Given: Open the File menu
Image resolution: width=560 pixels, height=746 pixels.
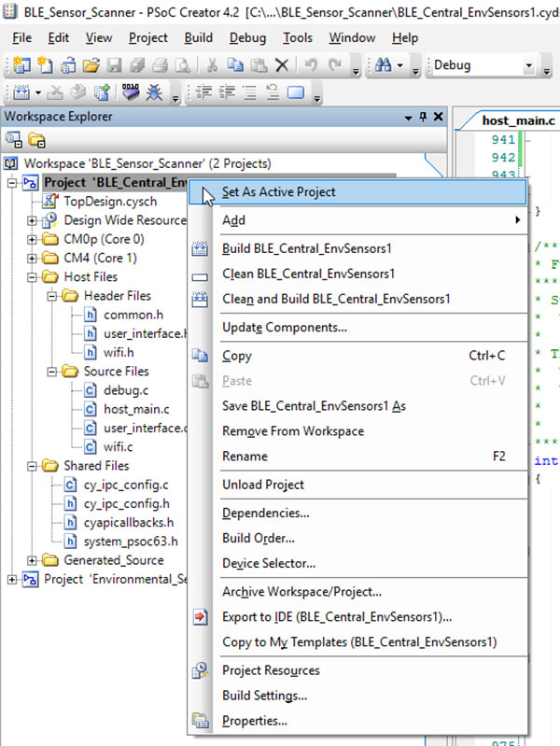Looking at the screenshot, I should (x=21, y=37).
